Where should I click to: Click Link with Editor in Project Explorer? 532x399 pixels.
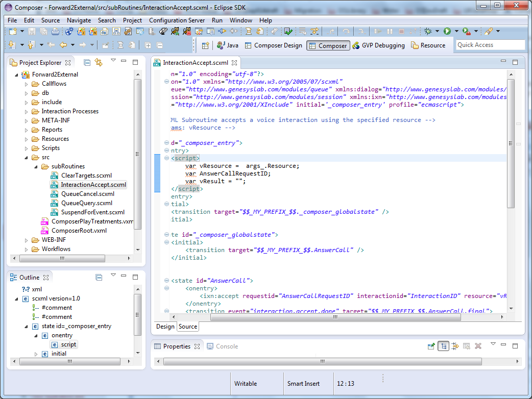pos(99,62)
